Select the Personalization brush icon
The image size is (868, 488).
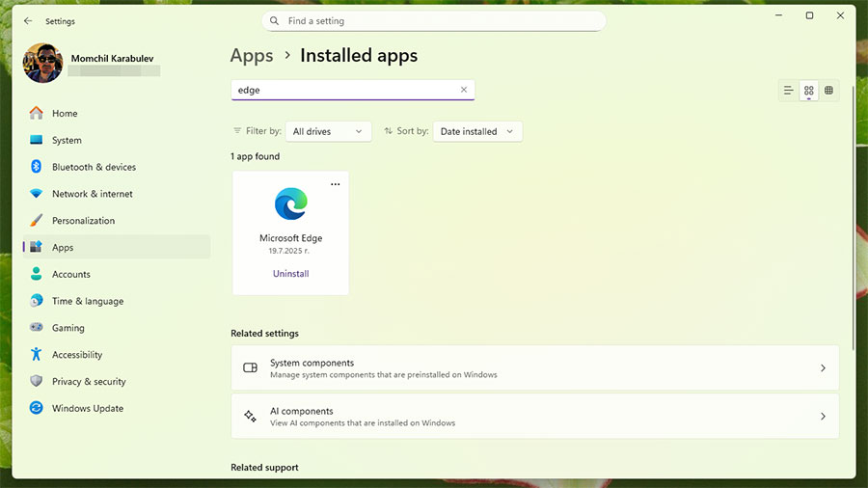tap(36, 221)
